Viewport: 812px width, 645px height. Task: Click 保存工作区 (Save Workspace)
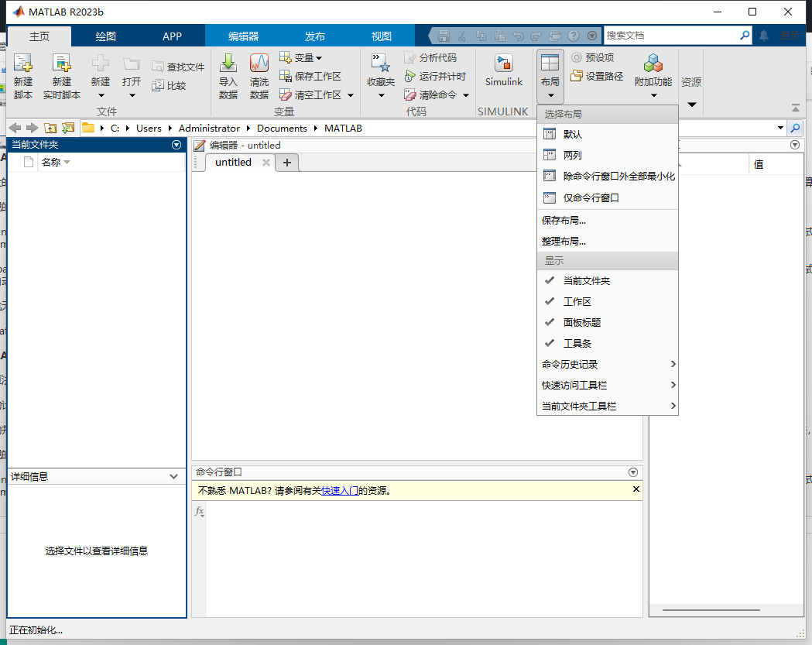[310, 76]
